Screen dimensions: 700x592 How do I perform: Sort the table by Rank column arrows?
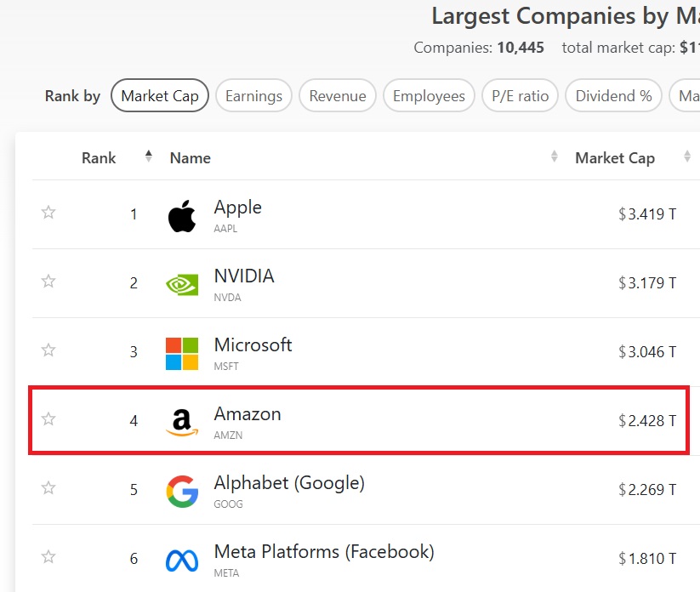coord(149,157)
